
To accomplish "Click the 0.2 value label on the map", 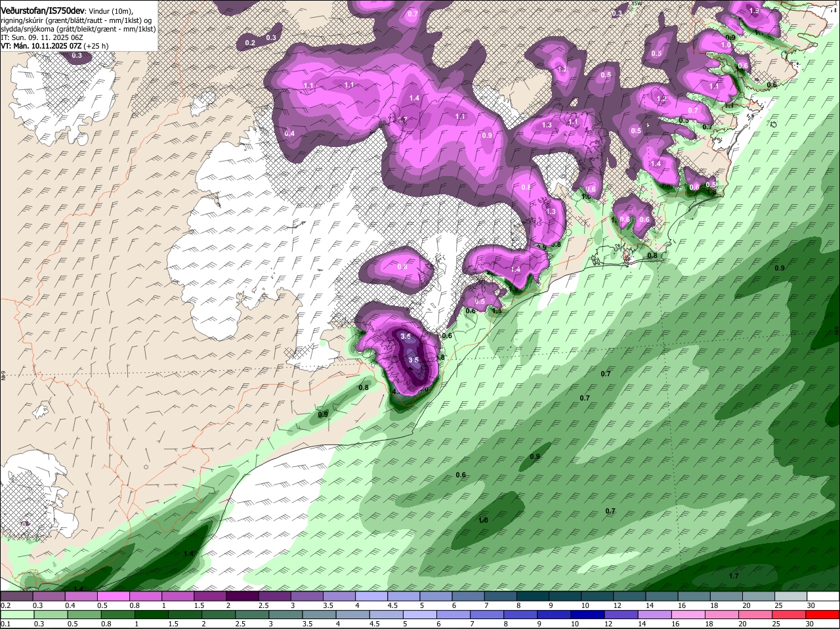I will pyautogui.click(x=250, y=43).
